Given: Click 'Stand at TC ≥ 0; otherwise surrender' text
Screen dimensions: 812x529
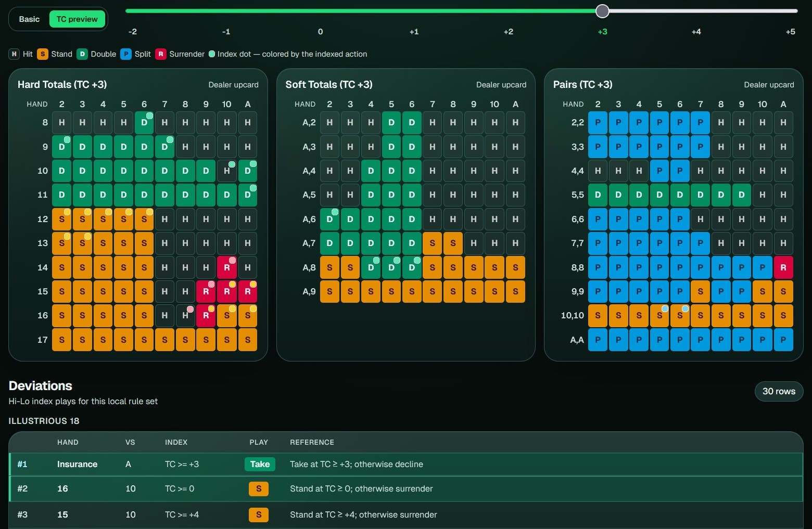Looking at the screenshot, I should point(361,488).
